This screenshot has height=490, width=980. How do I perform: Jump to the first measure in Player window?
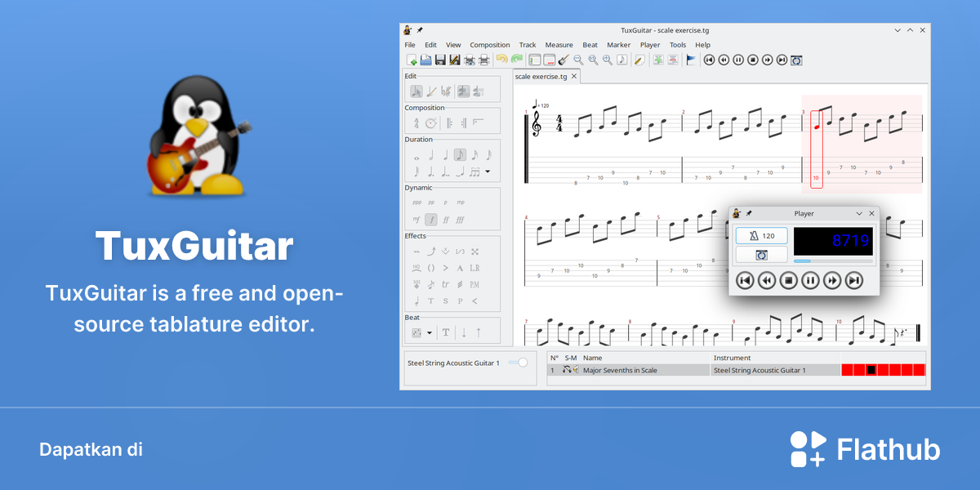744,281
